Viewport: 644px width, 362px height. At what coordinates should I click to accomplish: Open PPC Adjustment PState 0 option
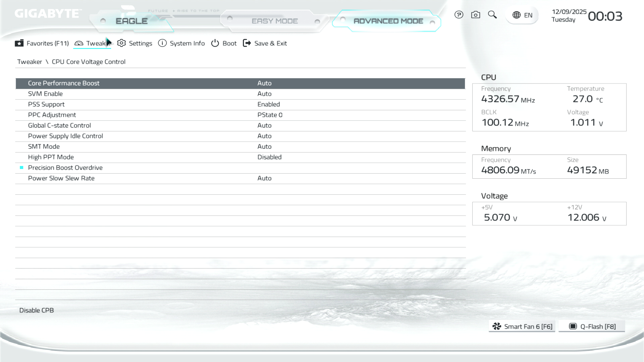click(270, 115)
